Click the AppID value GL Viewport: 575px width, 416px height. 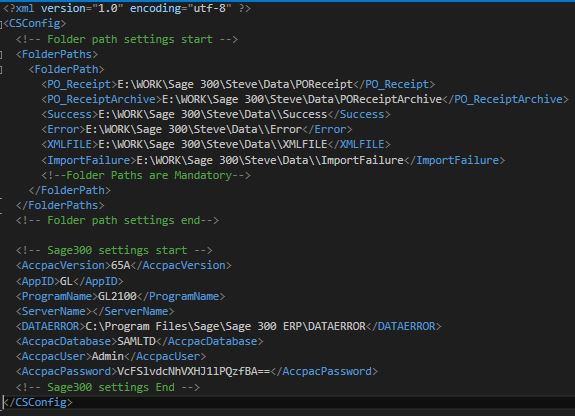pos(66,281)
